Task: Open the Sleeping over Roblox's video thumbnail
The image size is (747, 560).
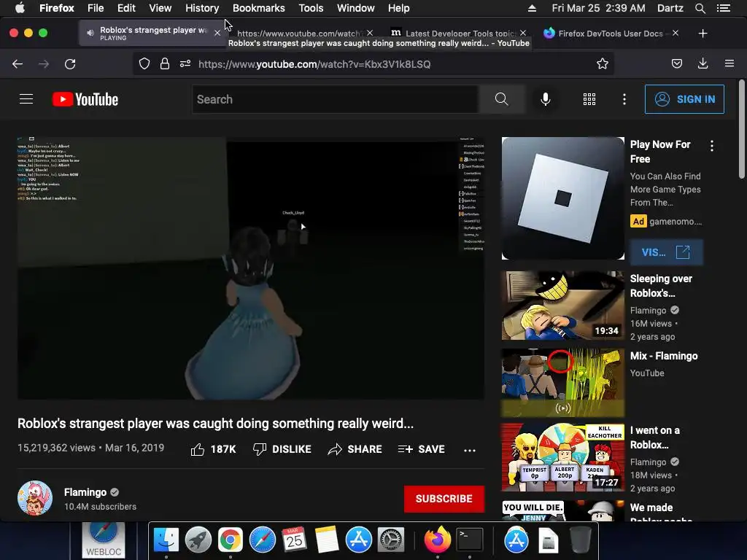Action: [562, 306]
